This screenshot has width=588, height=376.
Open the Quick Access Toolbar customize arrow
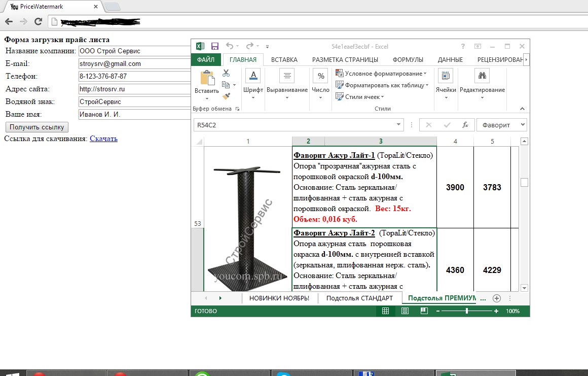pyautogui.click(x=267, y=47)
